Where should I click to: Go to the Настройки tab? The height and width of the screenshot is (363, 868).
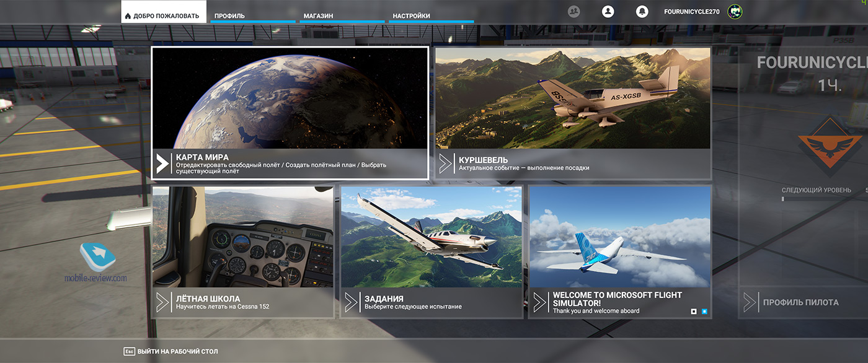coord(432,15)
